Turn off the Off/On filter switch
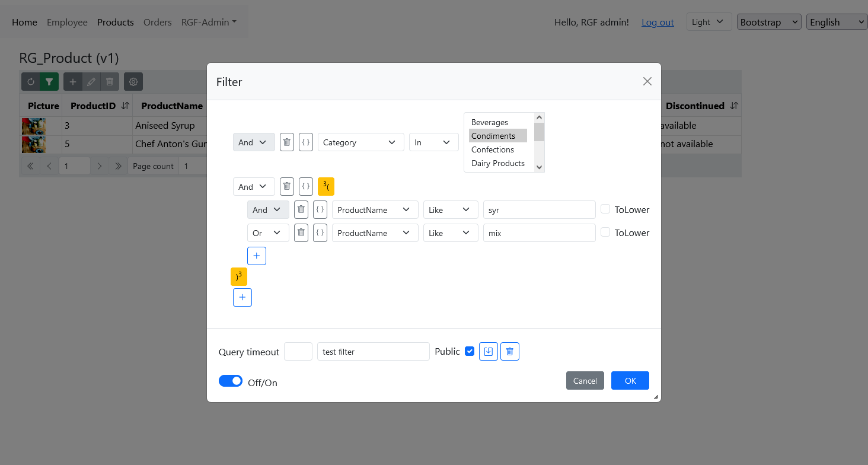Viewport: 868px width, 465px height. pos(231,381)
